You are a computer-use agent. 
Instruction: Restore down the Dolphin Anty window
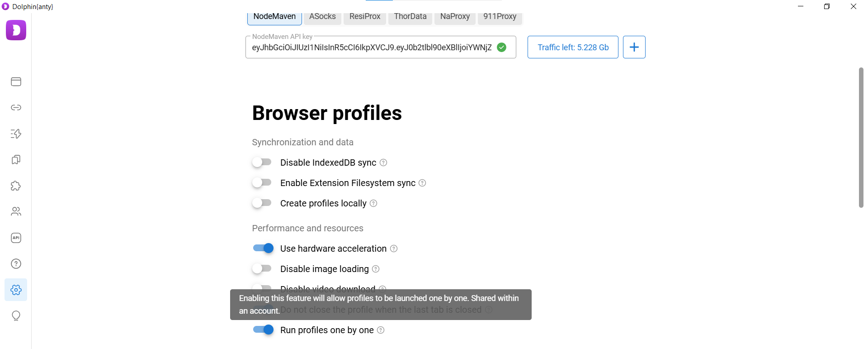pos(827,6)
